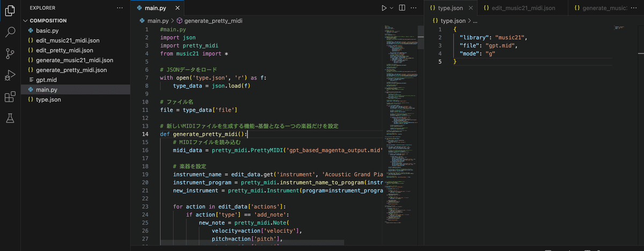Viewport: 644px width, 251px height.
Task: Open generate_music21_midi.json in Explorer
Action: [76, 60]
